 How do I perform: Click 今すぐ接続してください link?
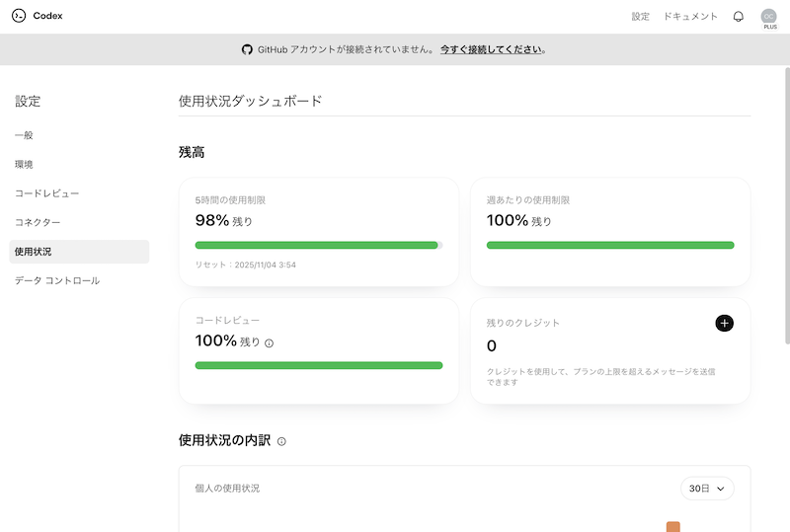click(491, 49)
